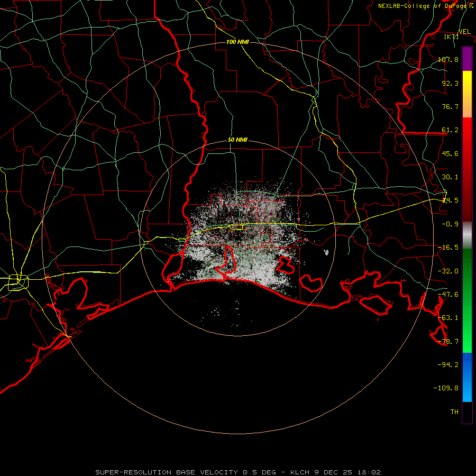This screenshot has width=476, height=476.
Task: Click the -16.5 value on velocity scale
Action: (448, 248)
